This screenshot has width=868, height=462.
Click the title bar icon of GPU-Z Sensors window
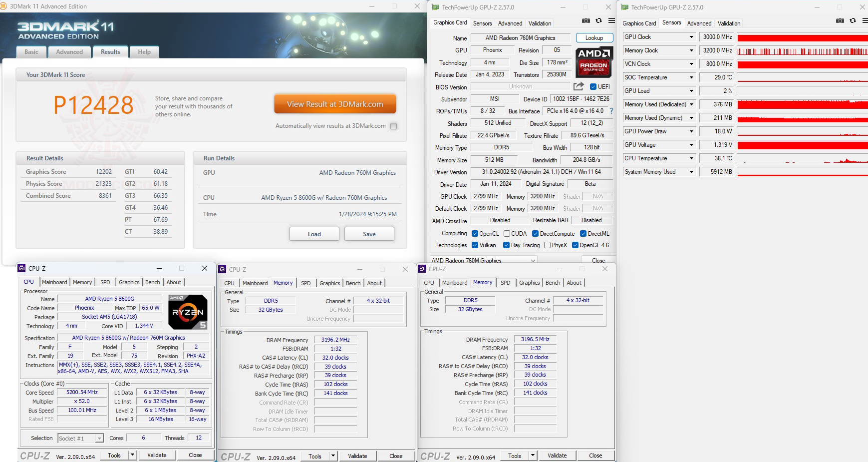click(625, 7)
